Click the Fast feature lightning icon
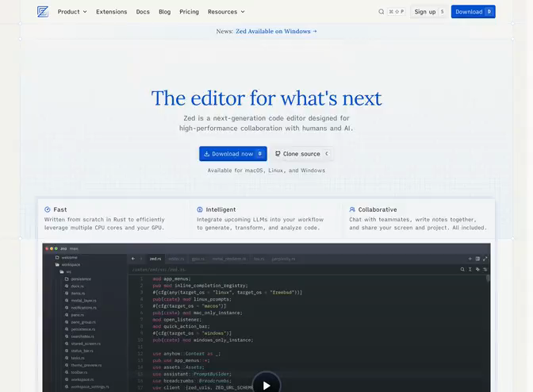 click(x=48, y=209)
